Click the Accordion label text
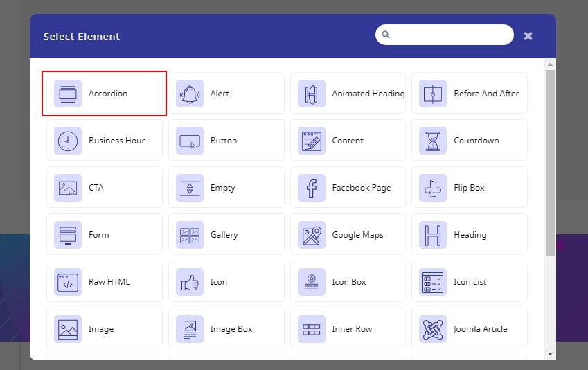Viewport: 588px width, 370px height. 108,94
